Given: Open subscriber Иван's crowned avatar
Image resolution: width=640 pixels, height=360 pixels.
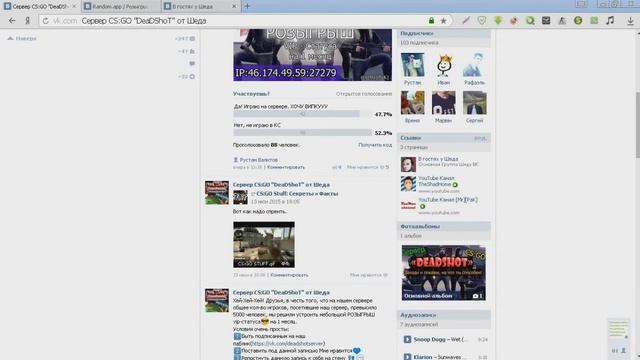Looking at the screenshot, I should 444,64.
